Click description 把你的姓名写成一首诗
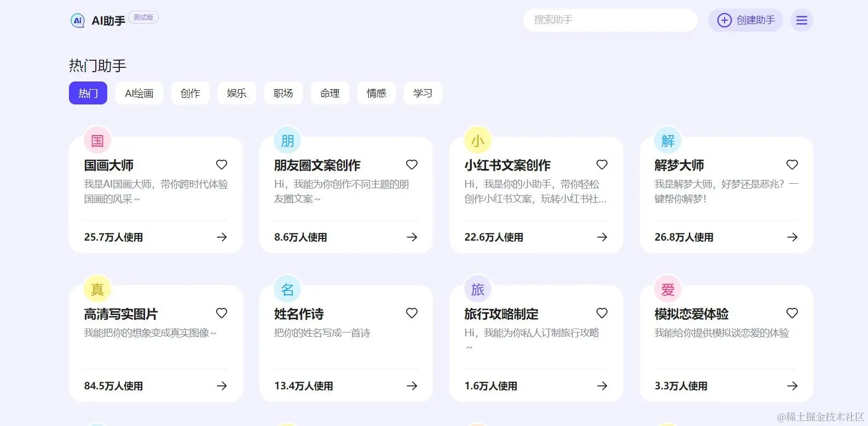 [x=322, y=333]
